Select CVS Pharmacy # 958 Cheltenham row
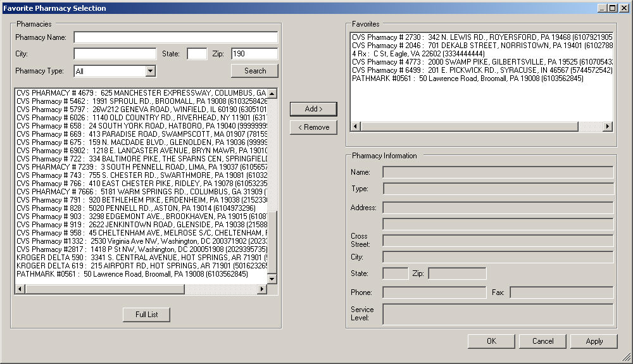The width and height of the screenshot is (633, 364). (141, 233)
